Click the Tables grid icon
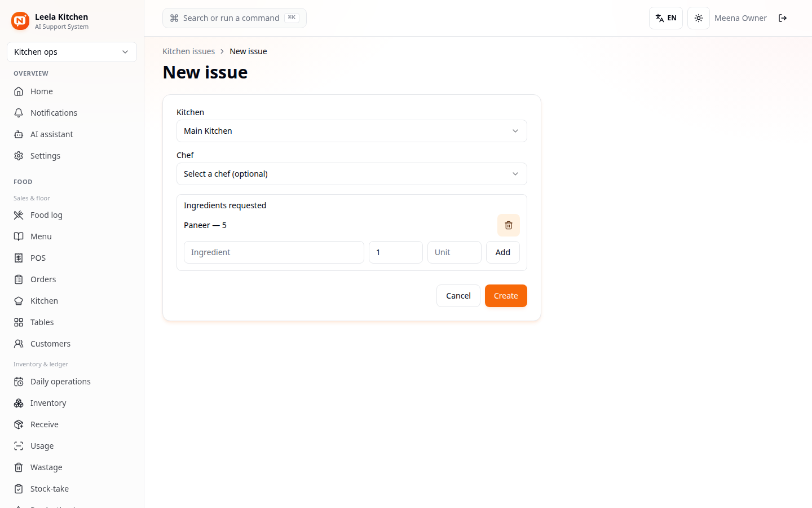Screen dimensions: 812x508 pyautogui.click(x=19, y=322)
